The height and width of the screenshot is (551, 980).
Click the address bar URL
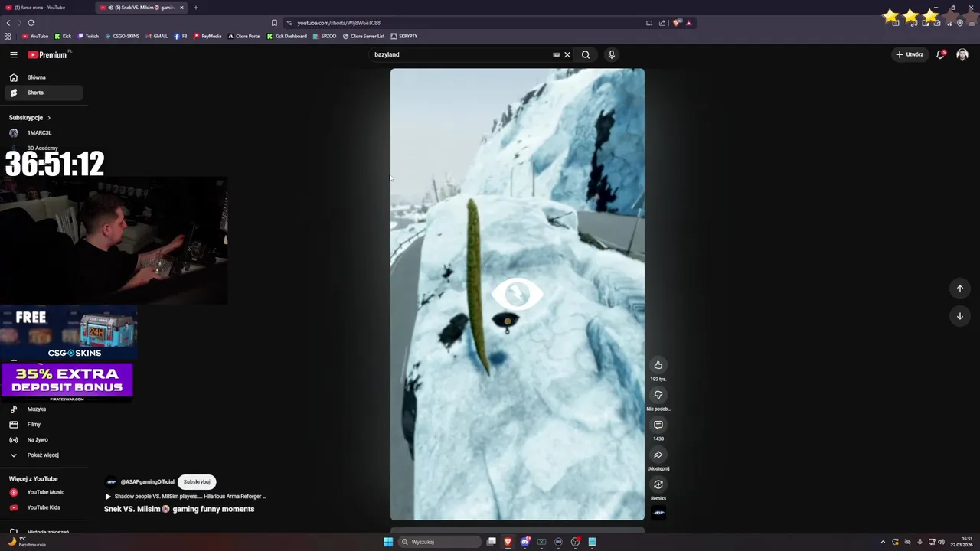pyautogui.click(x=338, y=23)
